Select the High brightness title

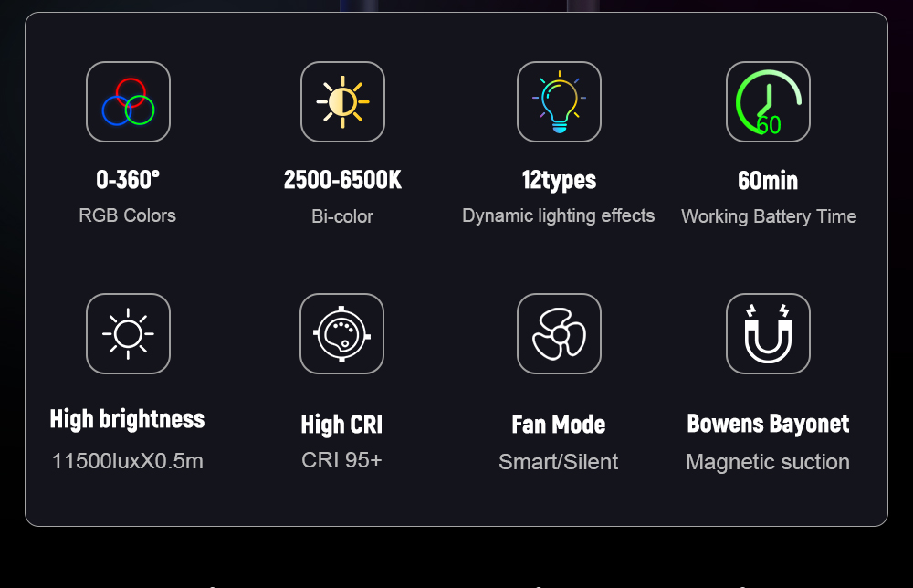pyautogui.click(x=128, y=419)
